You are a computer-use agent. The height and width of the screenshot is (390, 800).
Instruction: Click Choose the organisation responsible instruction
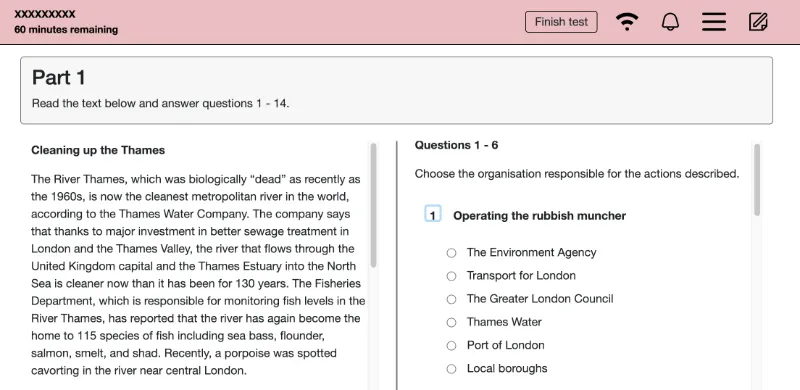577,174
